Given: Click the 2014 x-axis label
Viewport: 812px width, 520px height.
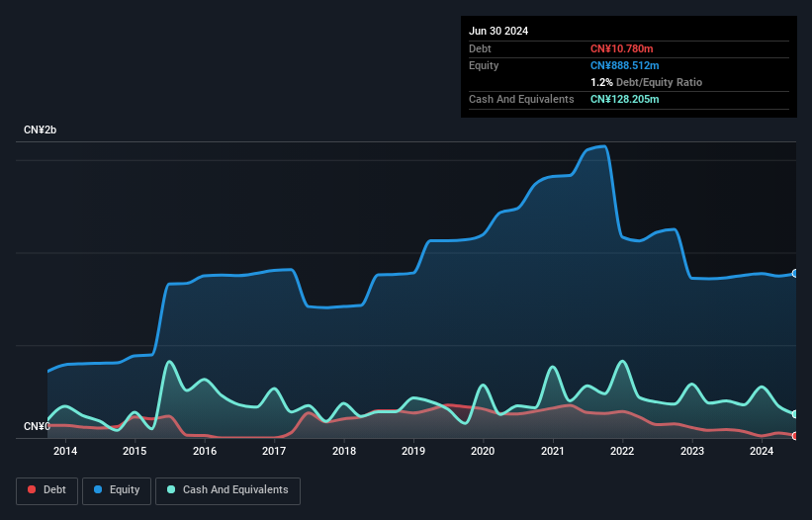Looking at the screenshot, I should pyautogui.click(x=65, y=451).
